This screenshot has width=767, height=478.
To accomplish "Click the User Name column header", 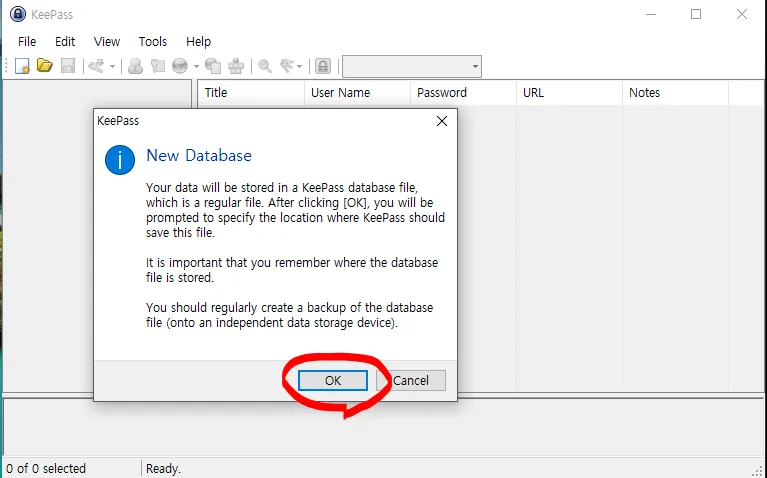I will tap(358, 92).
